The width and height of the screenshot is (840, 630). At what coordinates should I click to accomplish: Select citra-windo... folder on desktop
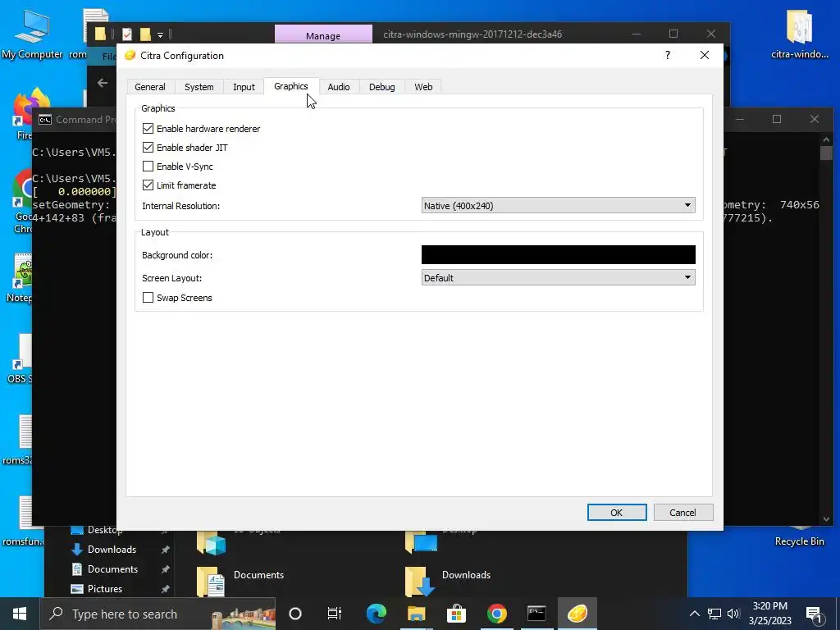tap(799, 34)
